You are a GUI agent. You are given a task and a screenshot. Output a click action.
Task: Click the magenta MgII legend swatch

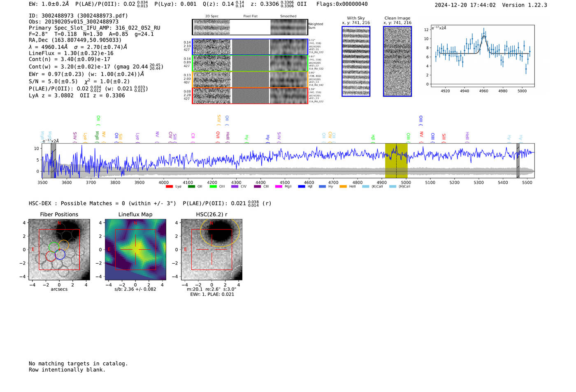[x=279, y=187]
